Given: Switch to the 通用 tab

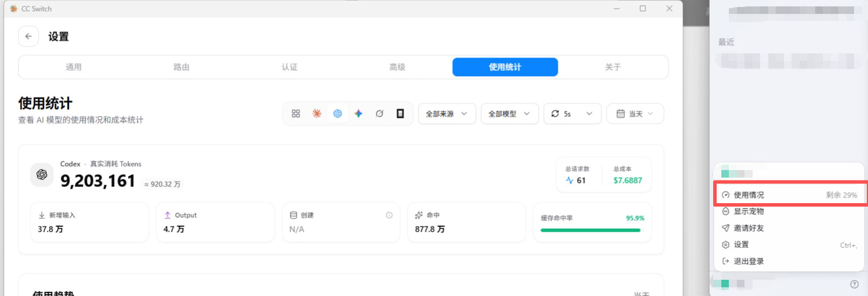Looking at the screenshot, I should pyautogui.click(x=74, y=67).
